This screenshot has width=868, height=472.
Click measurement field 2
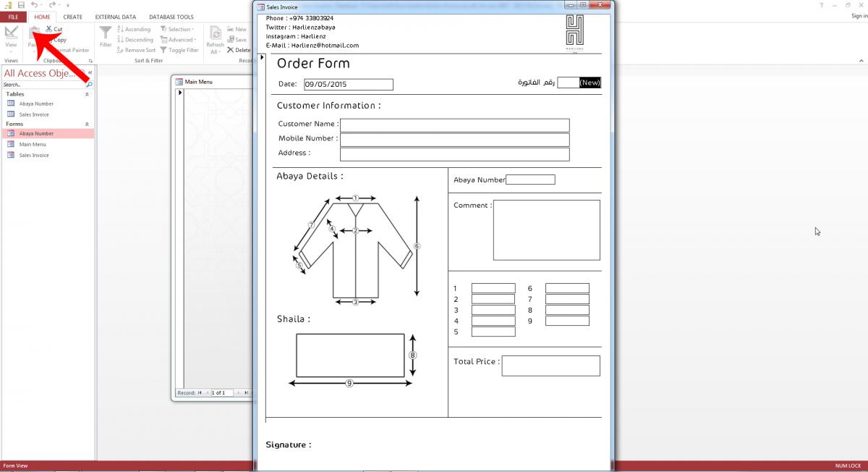(493, 299)
